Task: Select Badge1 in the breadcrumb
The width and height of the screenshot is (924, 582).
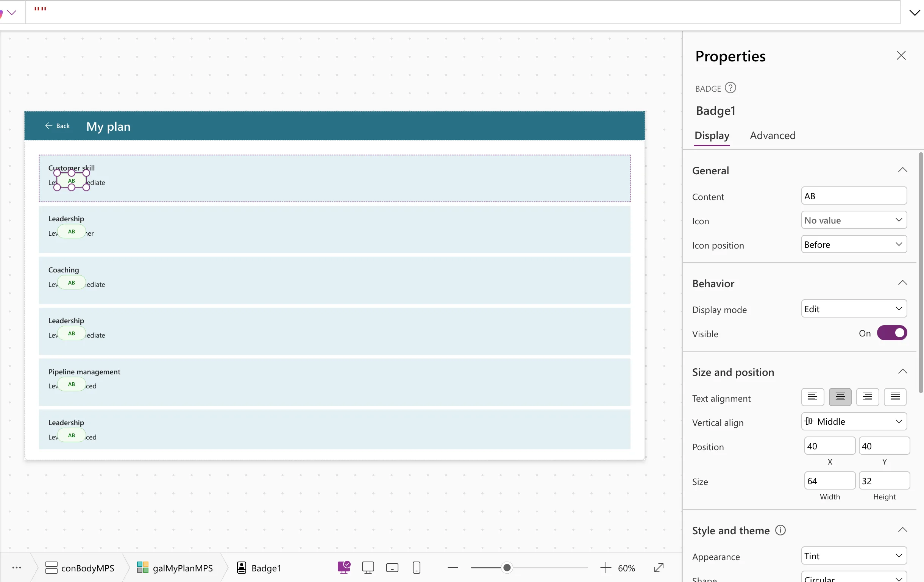Action: click(x=259, y=568)
